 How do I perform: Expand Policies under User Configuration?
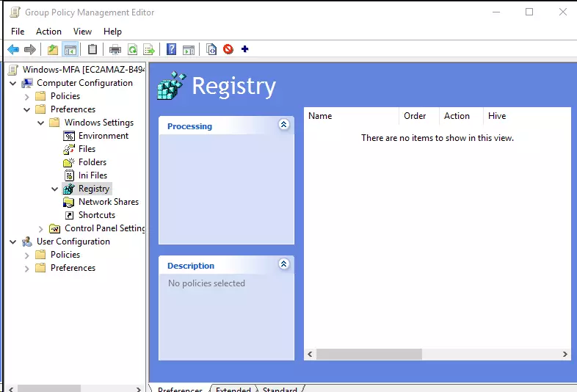[27, 255]
